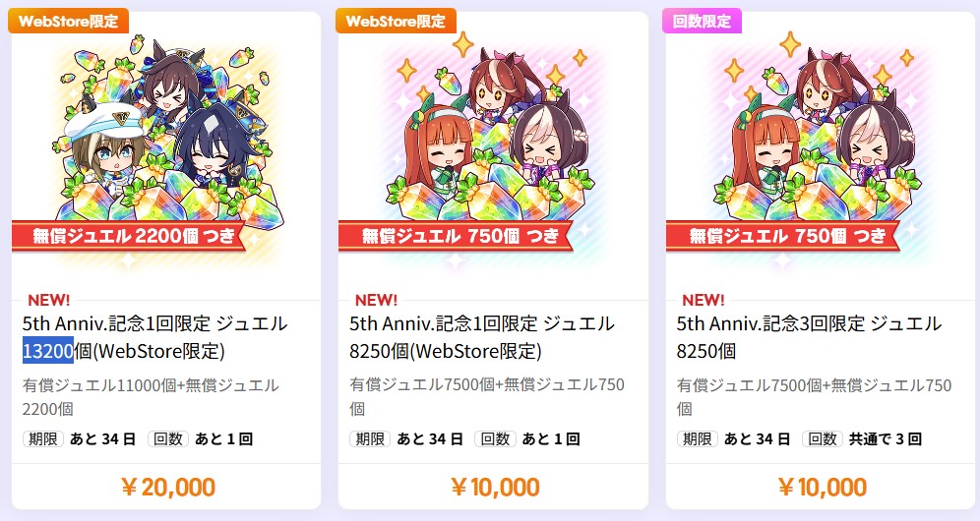Viewport: 980px width, 521px height.
Task: Click the 無償ジュエル 750個 banner on middle card
Action: 457,236
